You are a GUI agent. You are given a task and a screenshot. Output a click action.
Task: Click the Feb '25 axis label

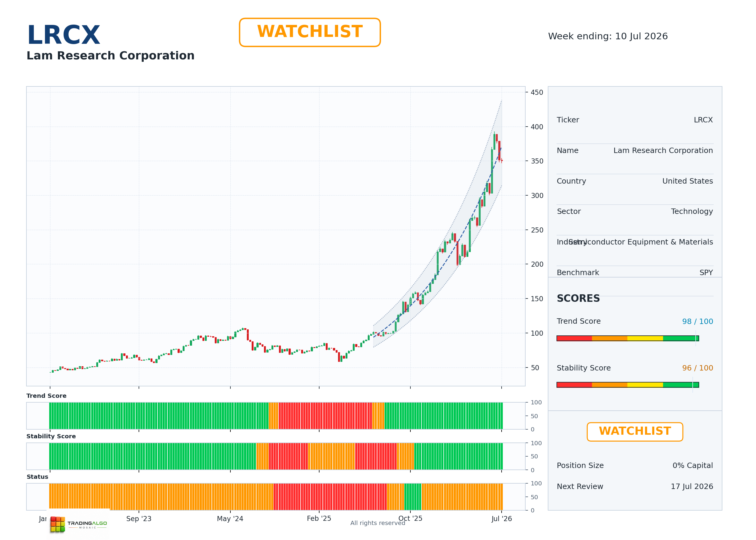pyautogui.click(x=319, y=518)
